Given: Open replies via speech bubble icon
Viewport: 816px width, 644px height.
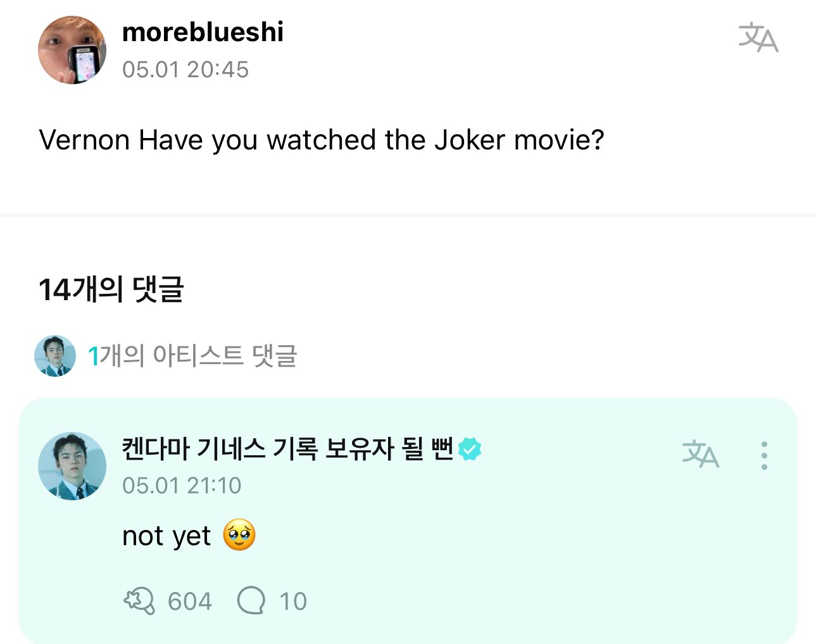Looking at the screenshot, I should (x=251, y=600).
